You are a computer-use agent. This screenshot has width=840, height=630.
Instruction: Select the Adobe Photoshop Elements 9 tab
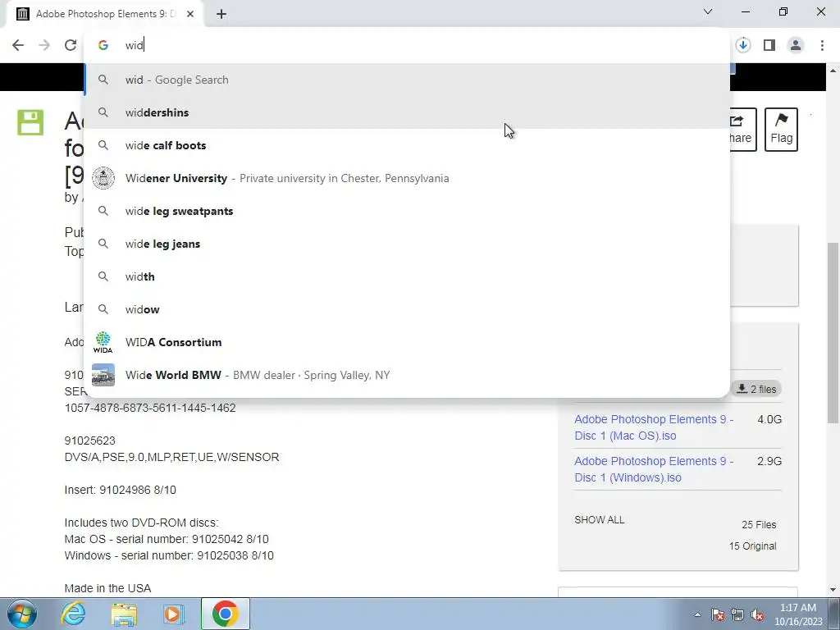coord(106,14)
